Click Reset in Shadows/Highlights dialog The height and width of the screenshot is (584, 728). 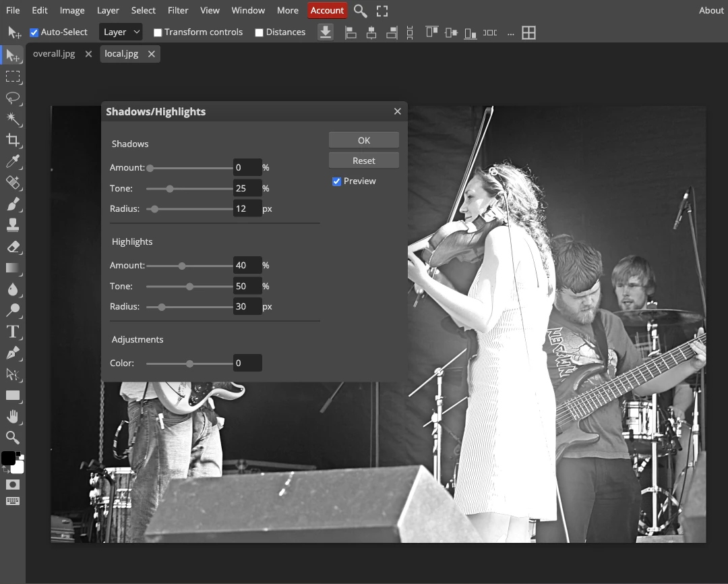[x=363, y=160]
